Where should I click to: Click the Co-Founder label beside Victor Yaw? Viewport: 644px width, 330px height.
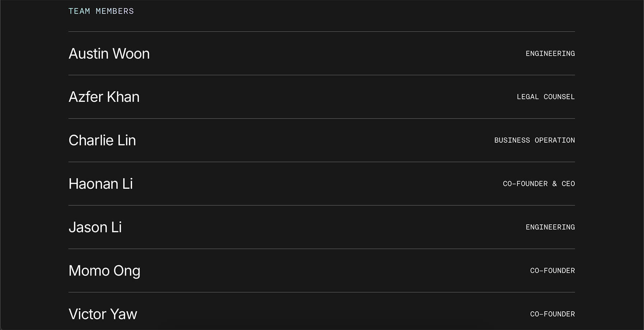point(552,314)
